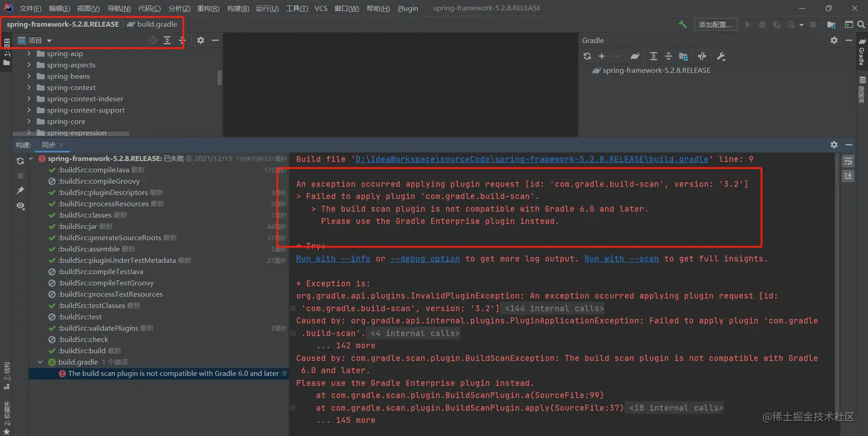
Task: Click the green build hammer icon
Action: tap(683, 25)
